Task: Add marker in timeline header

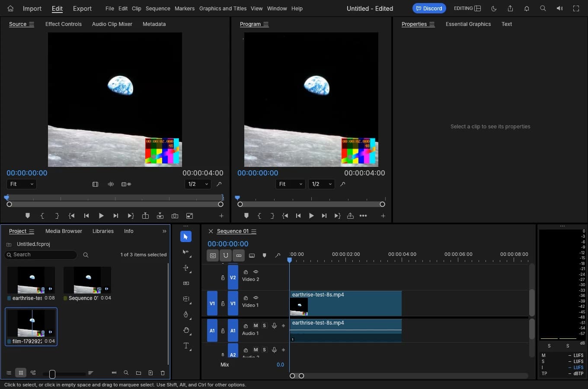Action: (265, 255)
